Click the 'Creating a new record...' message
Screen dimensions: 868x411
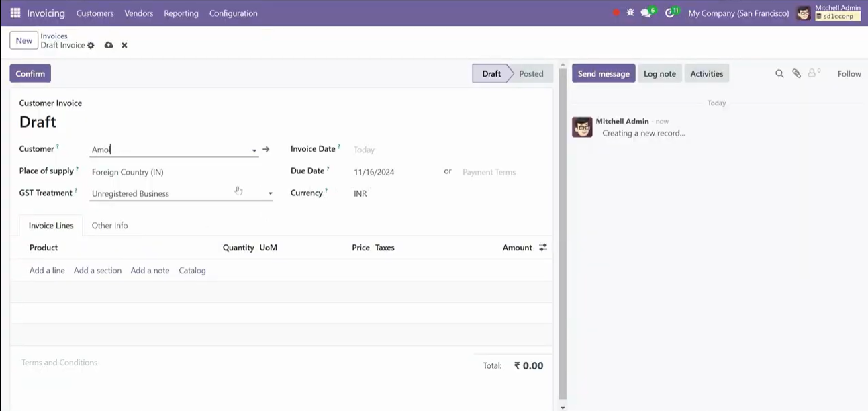click(643, 133)
